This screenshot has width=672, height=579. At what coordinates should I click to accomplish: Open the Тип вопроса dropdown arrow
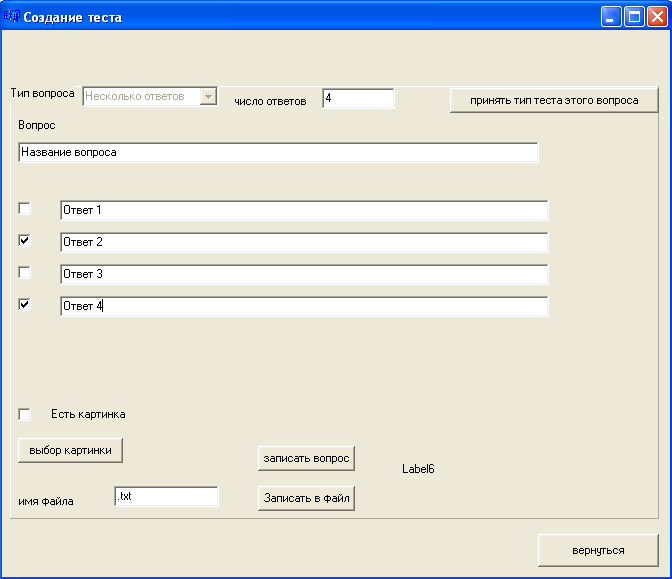tap(208, 97)
